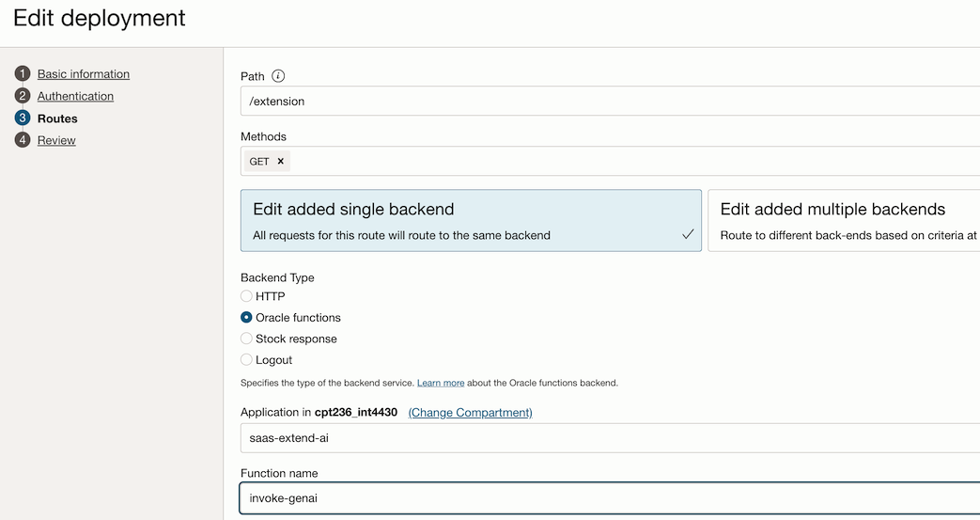Open the Application saas-extend-ai dropdown
Viewport: 980px width, 520px height.
(609, 438)
